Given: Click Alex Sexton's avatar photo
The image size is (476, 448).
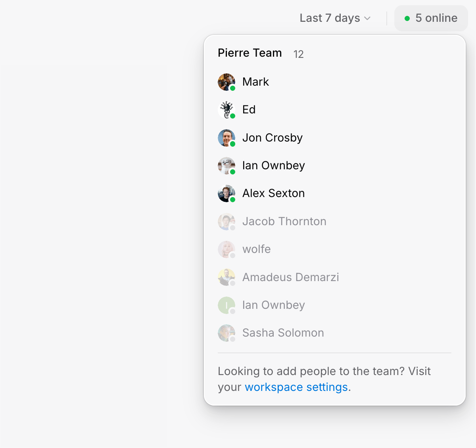Looking at the screenshot, I should 226,193.
